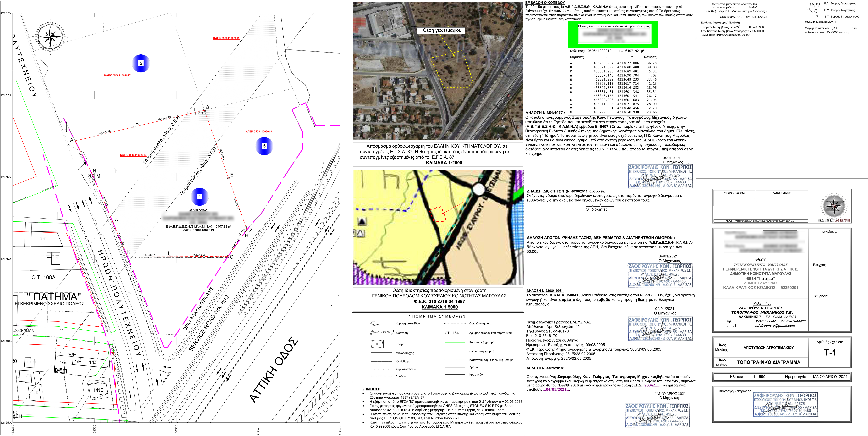Click the engineer stamp under the Ν.2308/1995 declaration
The image size is (868, 436).
point(660,329)
